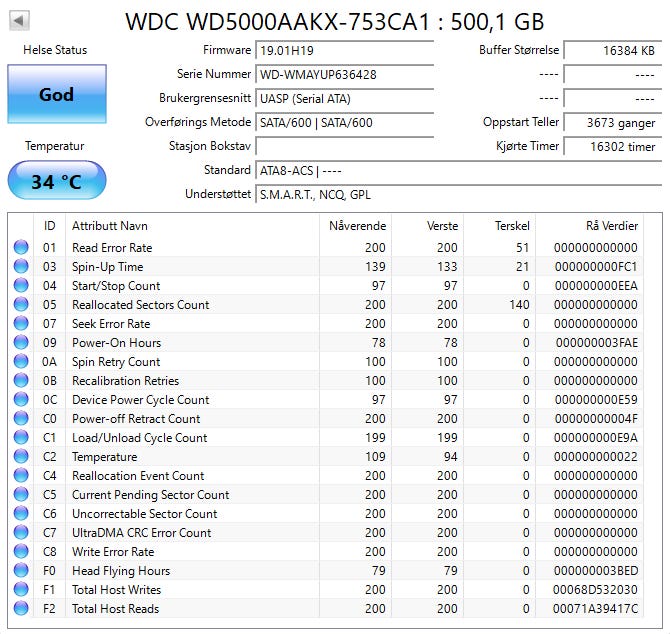Click the empty Stasjon Bokstav field
The image size is (670, 634).
345,146
